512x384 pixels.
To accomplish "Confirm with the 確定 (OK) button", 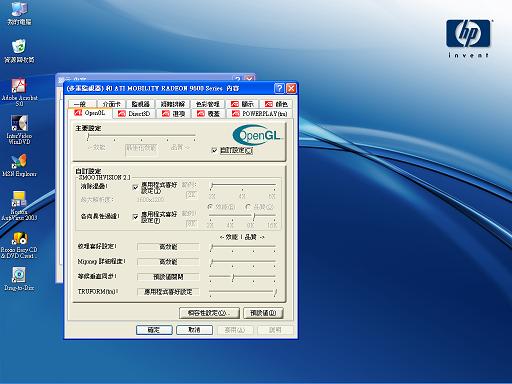I will click(x=154, y=330).
